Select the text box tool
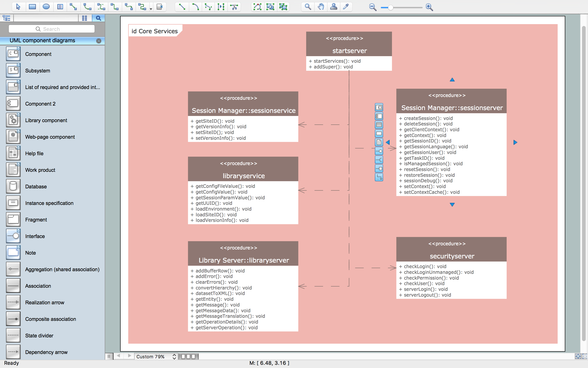 click(x=60, y=7)
